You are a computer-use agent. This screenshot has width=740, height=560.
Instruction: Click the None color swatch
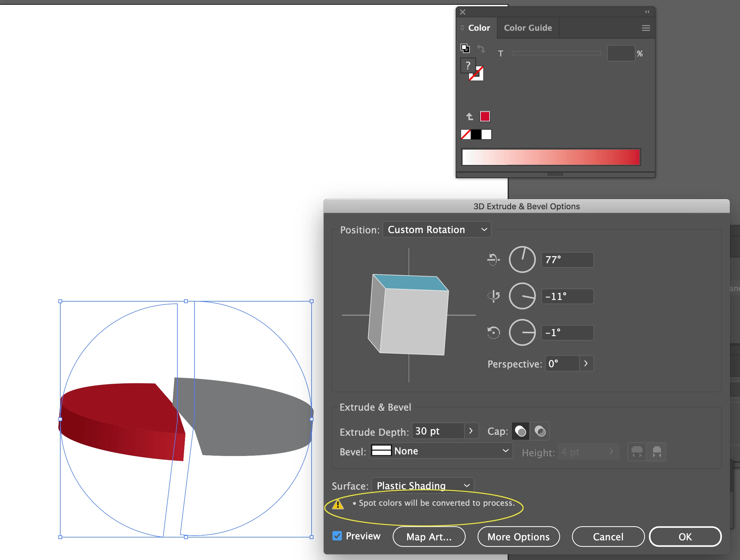[x=466, y=134]
